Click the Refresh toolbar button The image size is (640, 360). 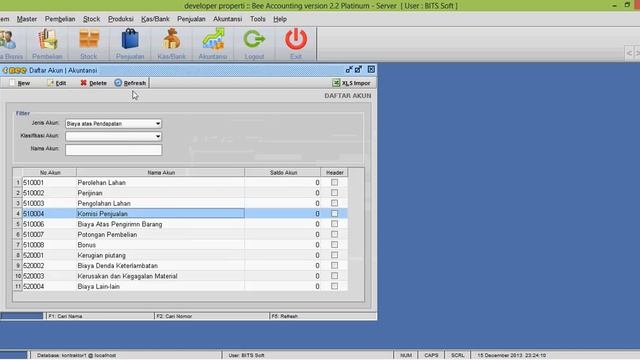click(130, 83)
